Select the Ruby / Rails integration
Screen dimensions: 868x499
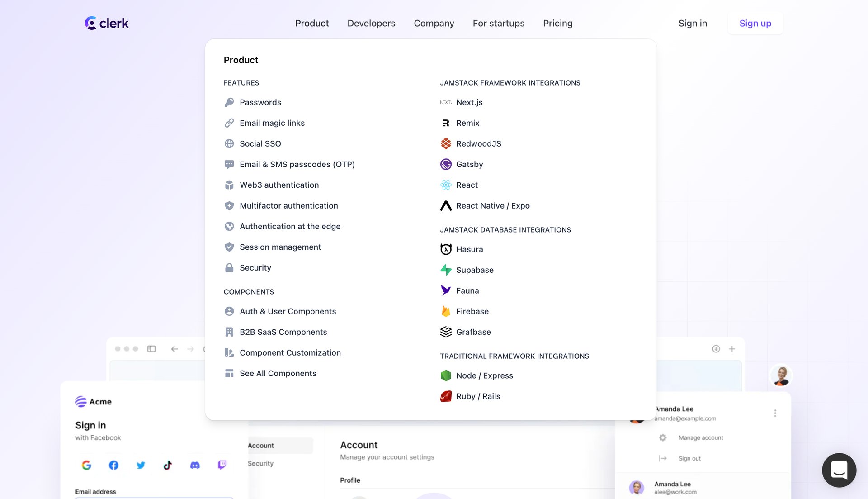pyautogui.click(x=477, y=396)
